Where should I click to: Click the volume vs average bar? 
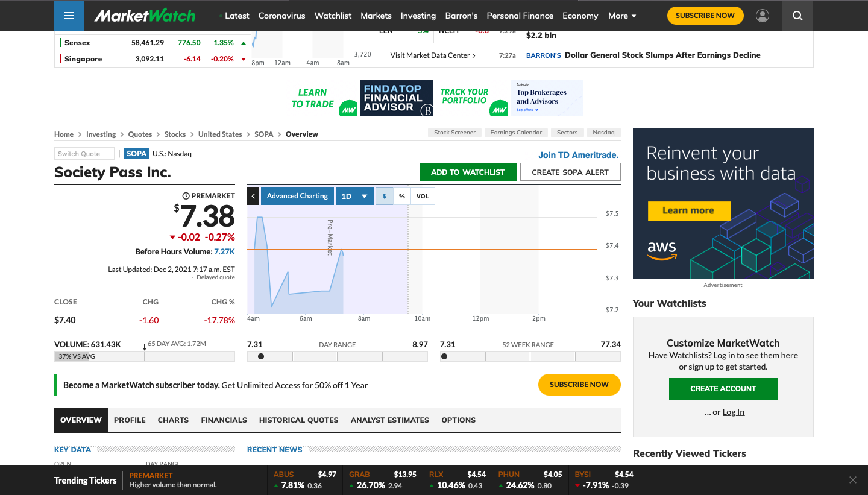coord(145,356)
